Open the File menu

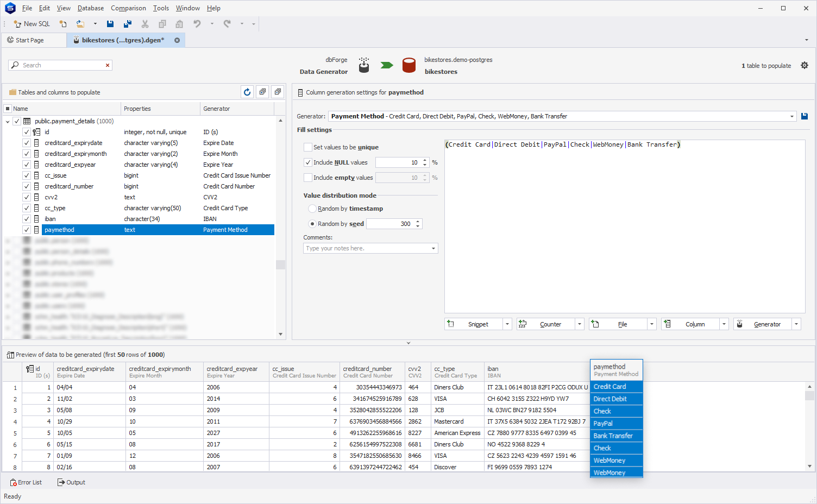click(27, 8)
